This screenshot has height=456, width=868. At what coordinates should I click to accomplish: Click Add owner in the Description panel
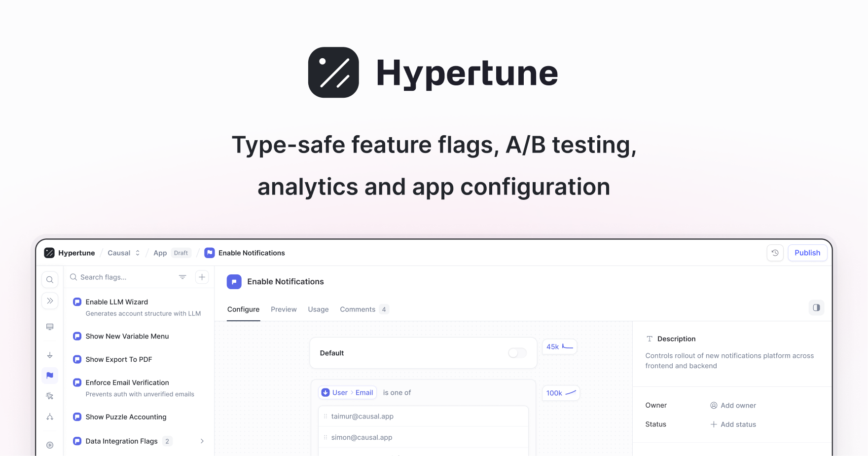click(733, 405)
